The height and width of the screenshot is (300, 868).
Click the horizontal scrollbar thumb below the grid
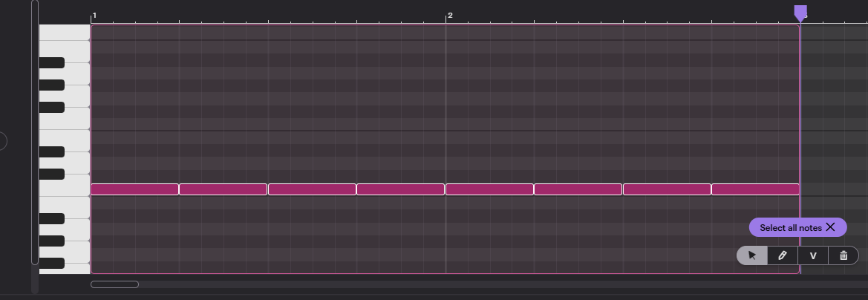[114, 284]
